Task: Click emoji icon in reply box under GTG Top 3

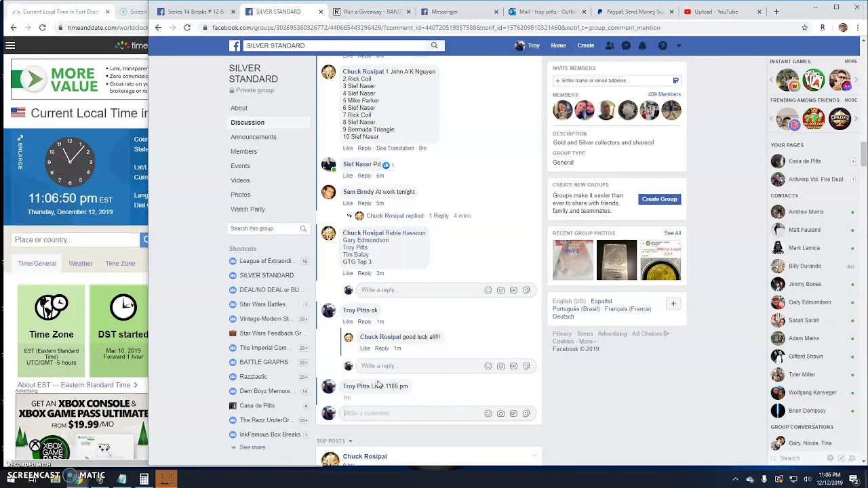Action: (488, 290)
